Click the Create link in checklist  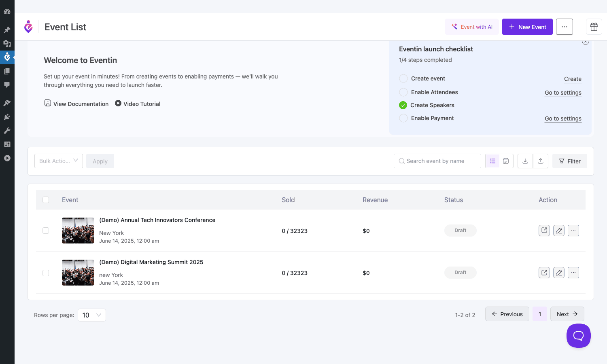click(573, 79)
